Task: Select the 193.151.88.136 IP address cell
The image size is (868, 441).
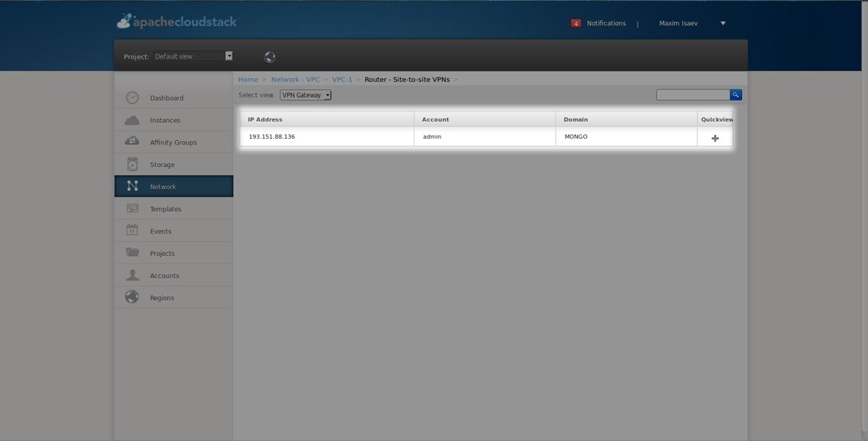Action: 327,137
